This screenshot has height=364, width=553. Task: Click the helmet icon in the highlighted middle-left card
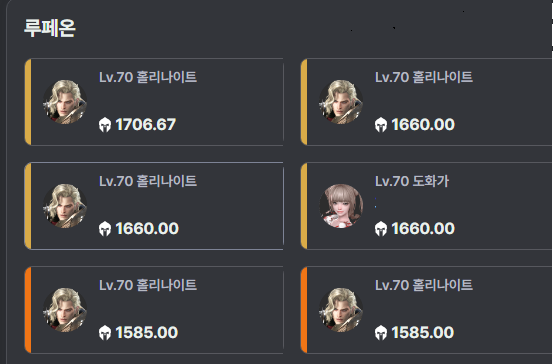105,229
